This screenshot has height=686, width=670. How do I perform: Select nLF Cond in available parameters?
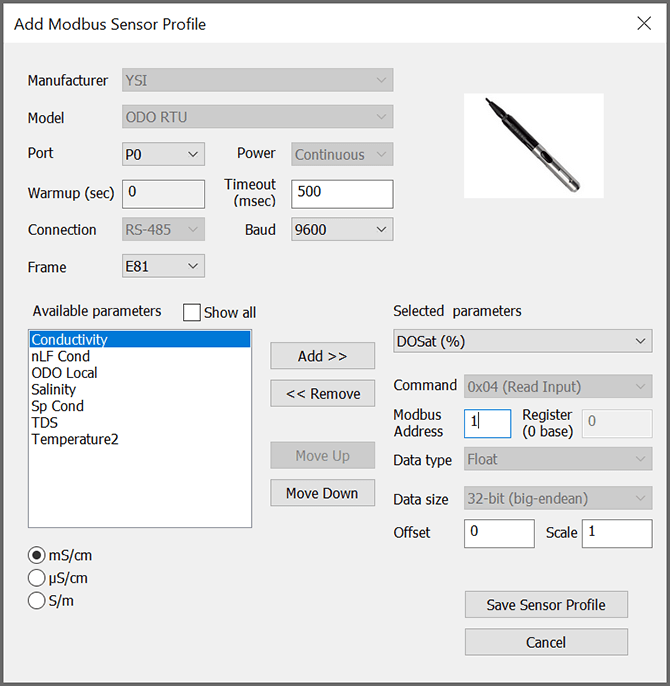coord(140,356)
